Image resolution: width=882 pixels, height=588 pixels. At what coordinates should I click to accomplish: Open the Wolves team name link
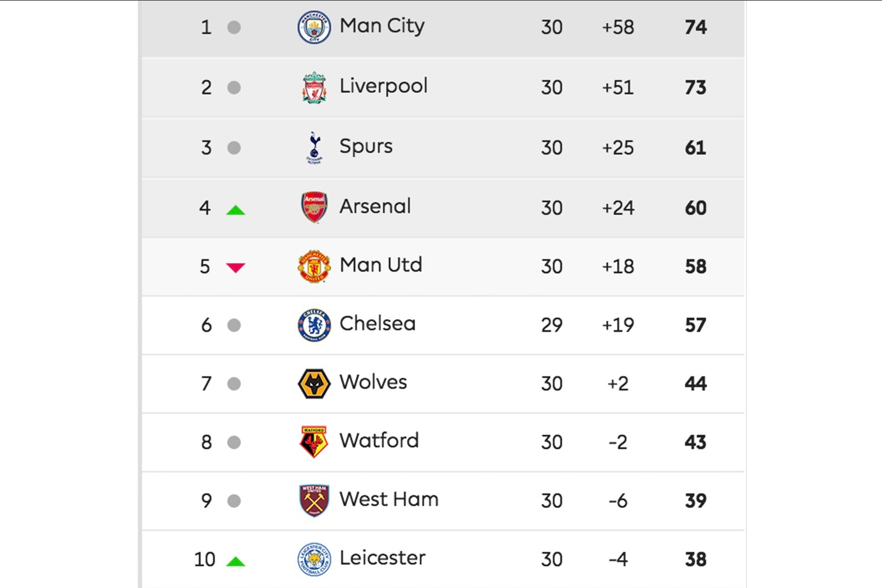click(373, 382)
